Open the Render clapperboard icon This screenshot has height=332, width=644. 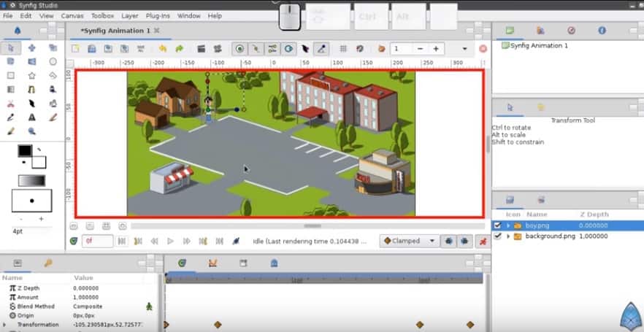point(202,48)
